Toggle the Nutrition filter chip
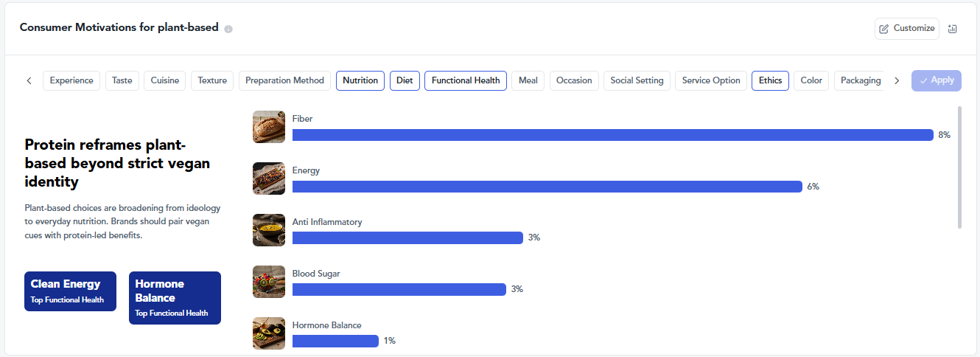The width and height of the screenshot is (980, 357). click(360, 80)
